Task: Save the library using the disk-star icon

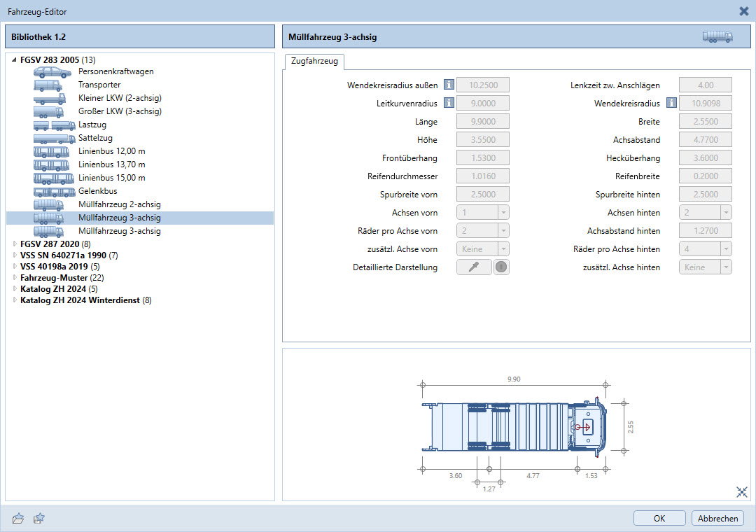Action: [x=39, y=518]
